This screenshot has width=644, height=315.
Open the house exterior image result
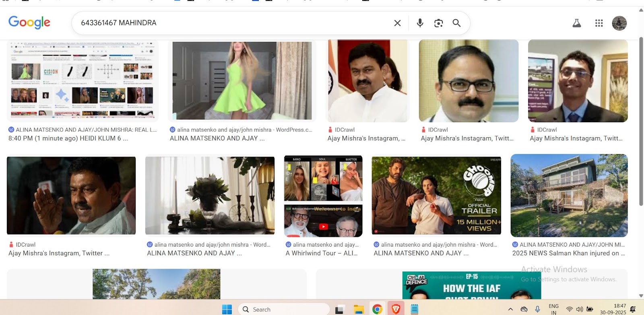[x=569, y=195]
